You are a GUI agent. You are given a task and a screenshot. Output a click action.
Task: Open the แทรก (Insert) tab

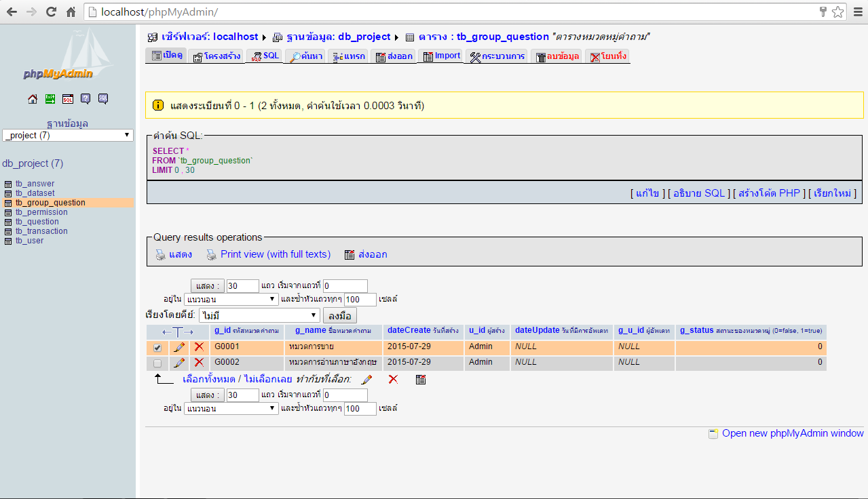point(349,56)
